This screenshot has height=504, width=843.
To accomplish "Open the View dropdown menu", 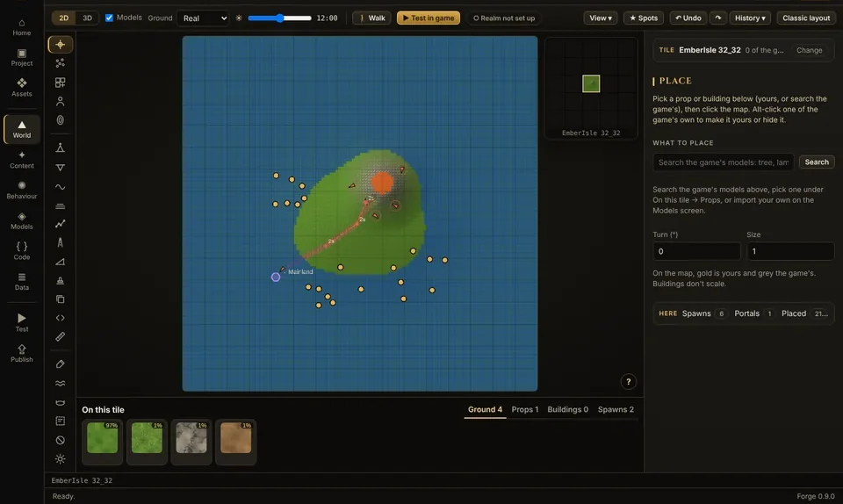I will [601, 18].
